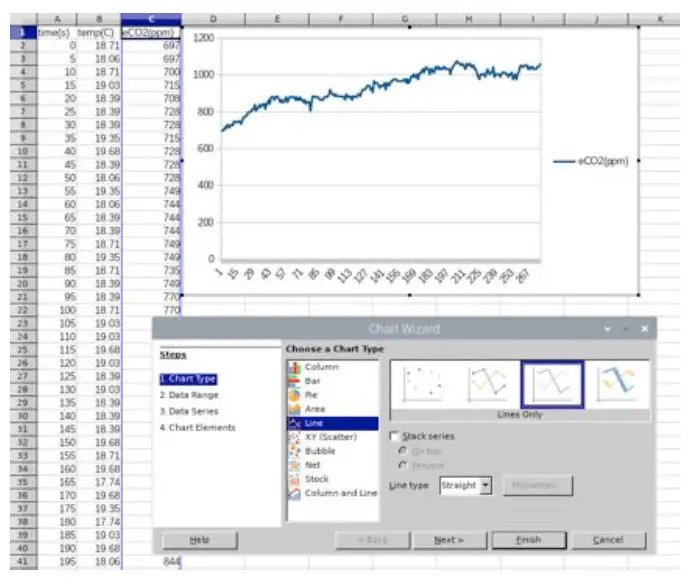
Task: Select the Line chart type
Action: (x=333, y=423)
